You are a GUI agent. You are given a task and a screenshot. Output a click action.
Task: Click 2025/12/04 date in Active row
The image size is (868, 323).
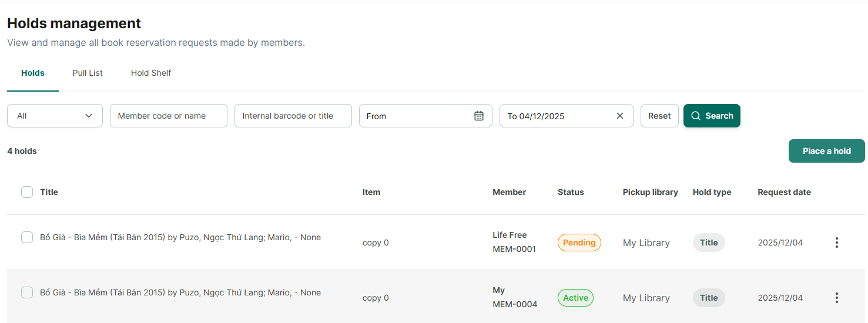click(780, 298)
